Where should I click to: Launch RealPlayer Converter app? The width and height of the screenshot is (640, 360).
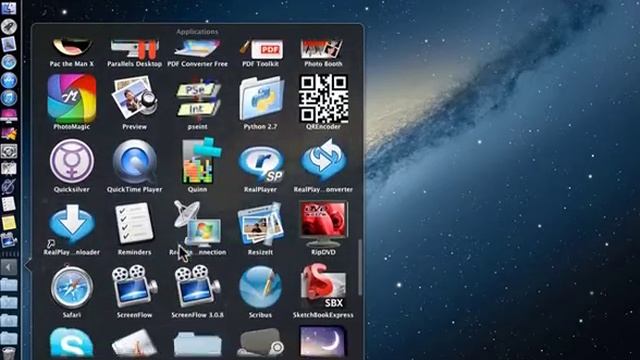click(323, 161)
